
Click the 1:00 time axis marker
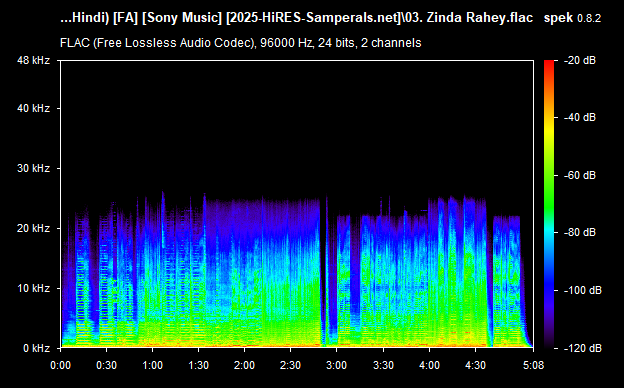click(152, 365)
